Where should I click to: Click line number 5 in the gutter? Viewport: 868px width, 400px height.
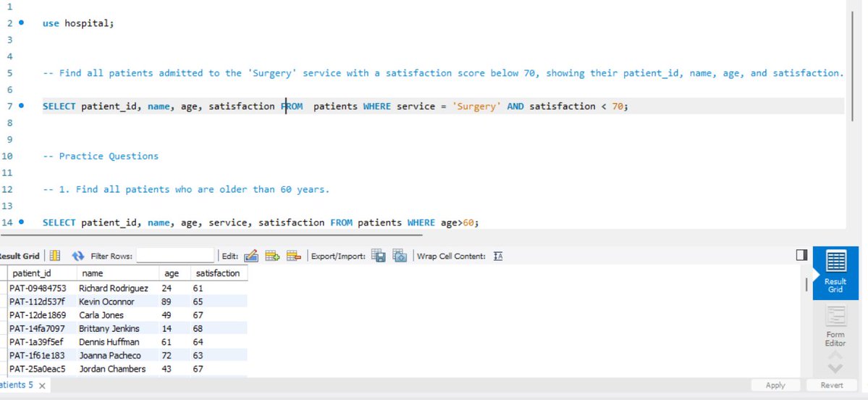click(x=10, y=73)
